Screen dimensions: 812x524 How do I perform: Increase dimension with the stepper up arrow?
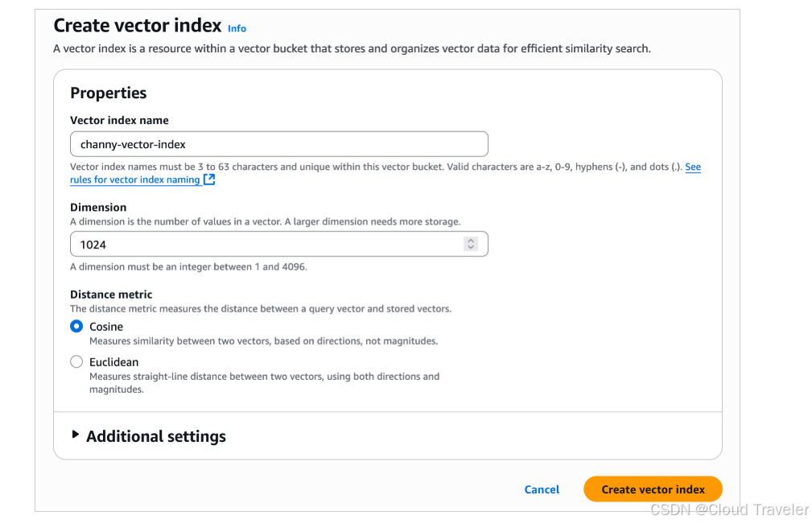pyautogui.click(x=472, y=240)
